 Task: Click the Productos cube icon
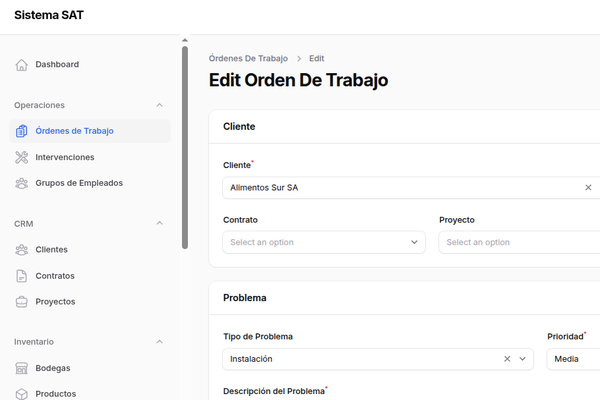pos(22,394)
